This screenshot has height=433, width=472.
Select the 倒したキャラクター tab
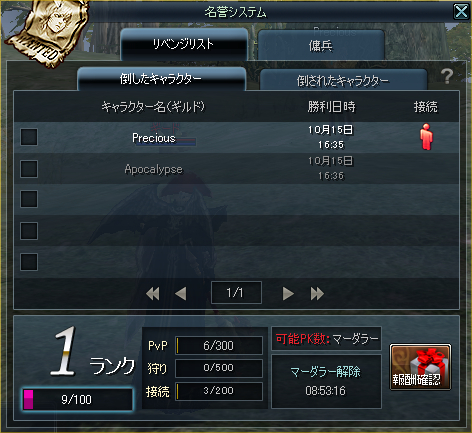(161, 79)
